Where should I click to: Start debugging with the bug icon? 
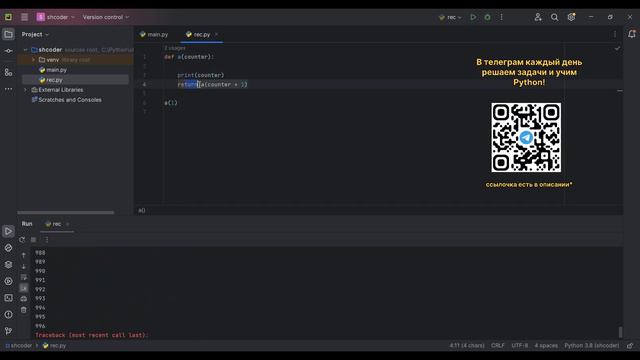point(487,17)
